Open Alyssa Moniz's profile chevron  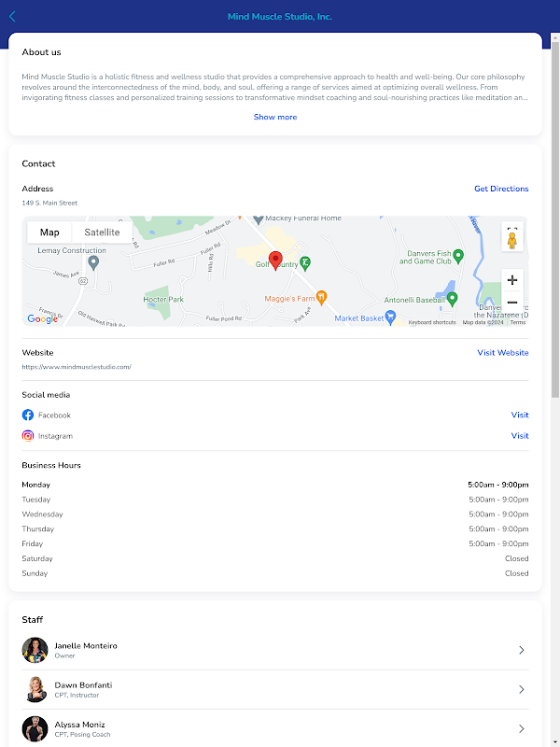click(522, 729)
